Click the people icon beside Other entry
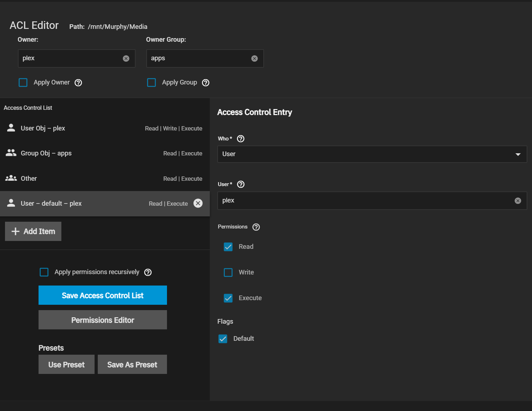The height and width of the screenshot is (411, 532). [x=11, y=178]
